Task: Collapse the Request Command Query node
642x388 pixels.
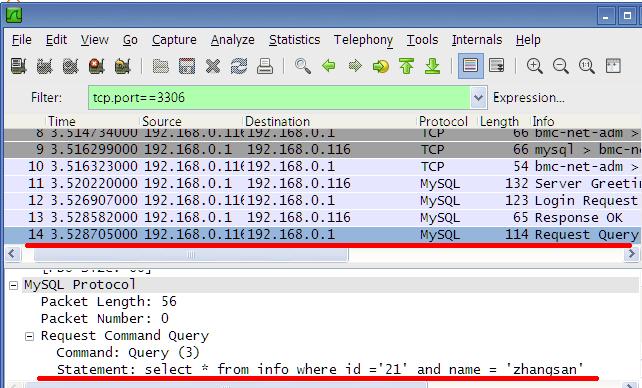Action: click(x=29, y=336)
